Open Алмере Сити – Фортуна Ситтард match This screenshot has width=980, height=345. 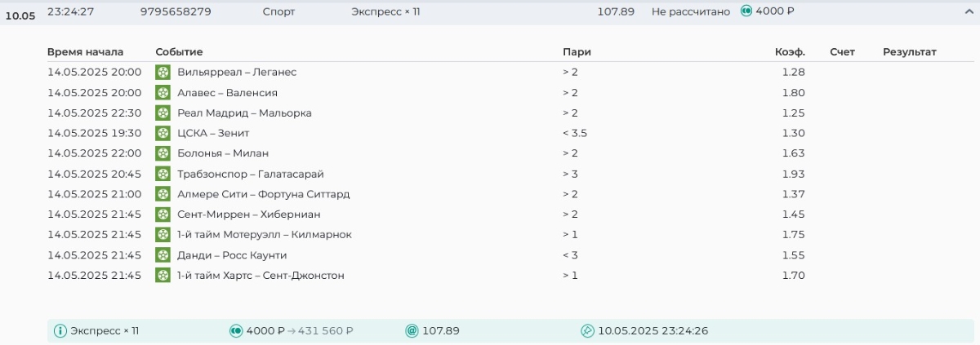pyautogui.click(x=263, y=194)
